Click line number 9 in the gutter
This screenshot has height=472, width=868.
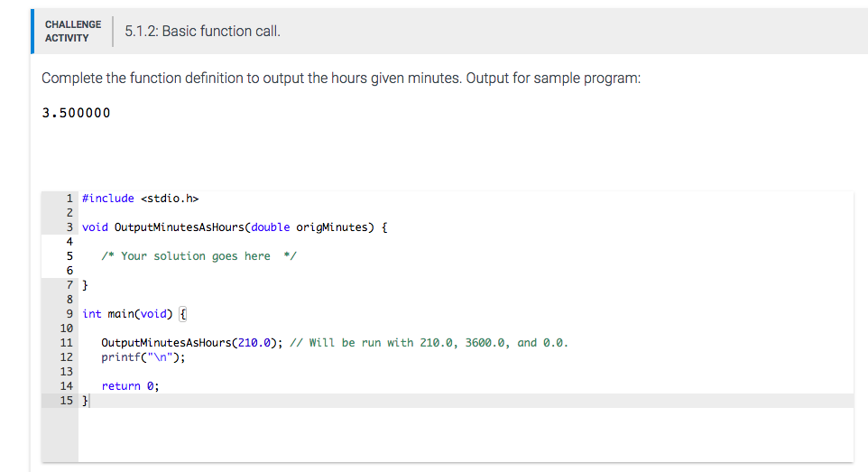pos(69,313)
